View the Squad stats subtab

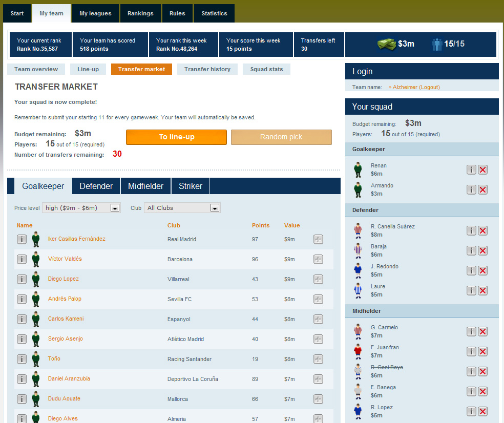click(x=267, y=69)
